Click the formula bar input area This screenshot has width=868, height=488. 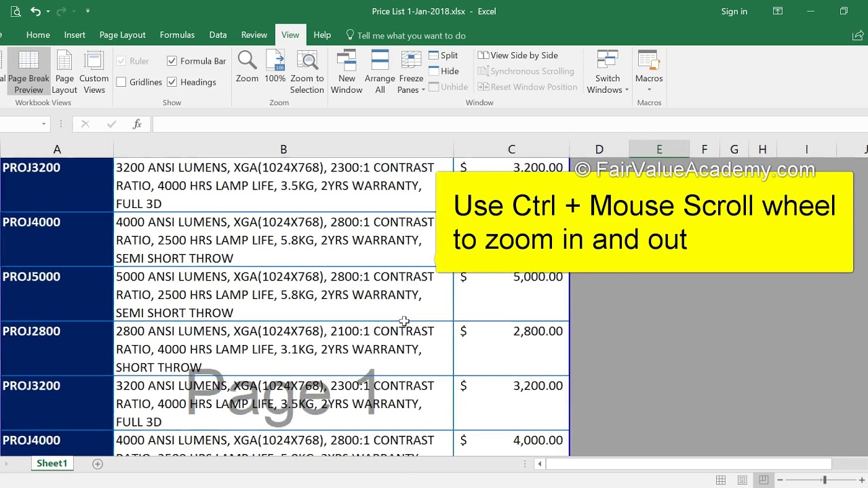coord(509,124)
